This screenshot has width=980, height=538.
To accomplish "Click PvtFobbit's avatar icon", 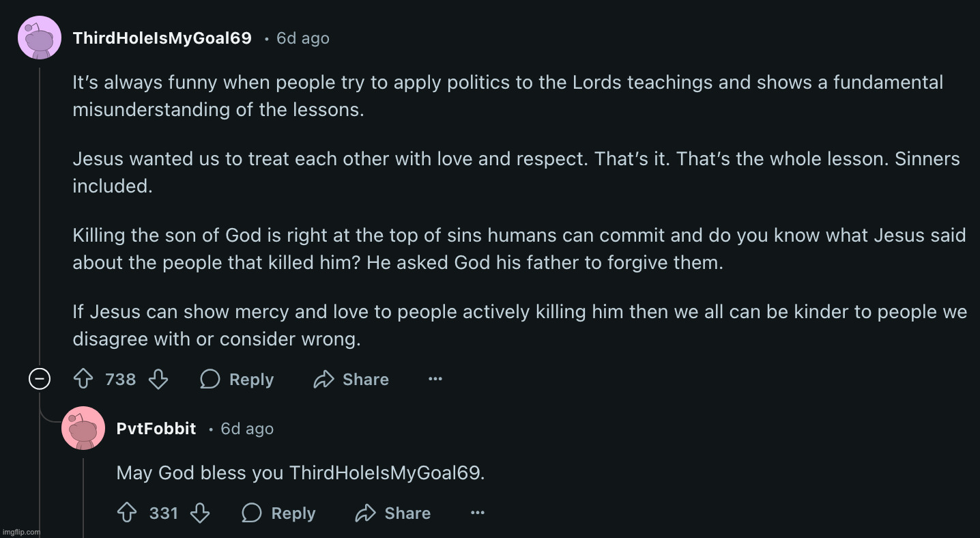I will [83, 429].
